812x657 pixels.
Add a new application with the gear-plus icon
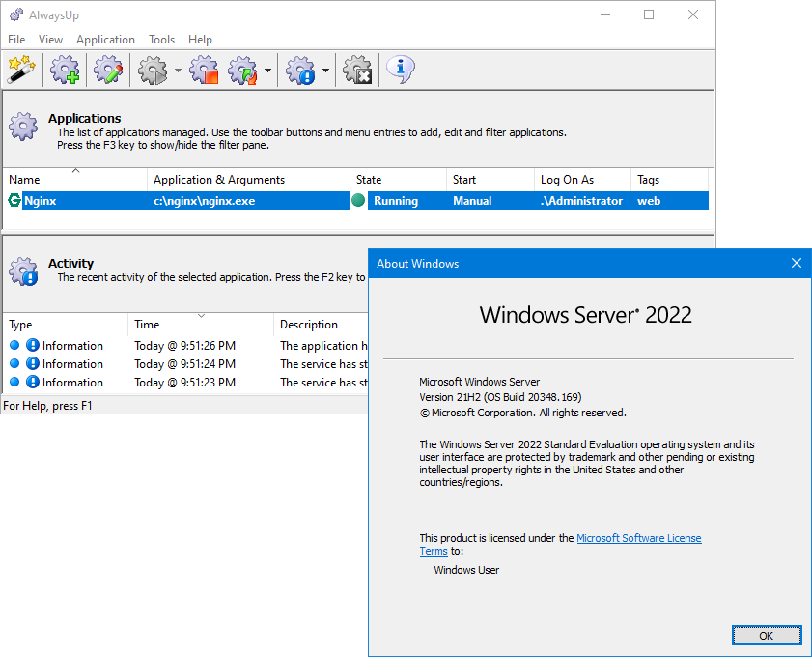click(65, 70)
